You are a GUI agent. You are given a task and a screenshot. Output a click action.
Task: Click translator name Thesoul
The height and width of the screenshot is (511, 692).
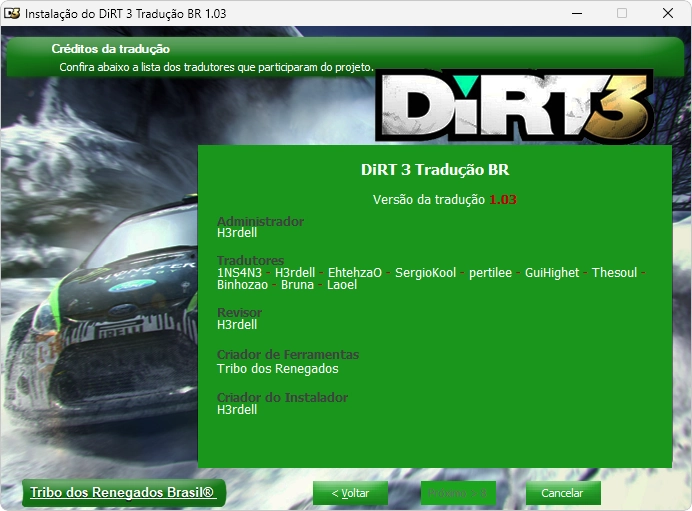(614, 273)
